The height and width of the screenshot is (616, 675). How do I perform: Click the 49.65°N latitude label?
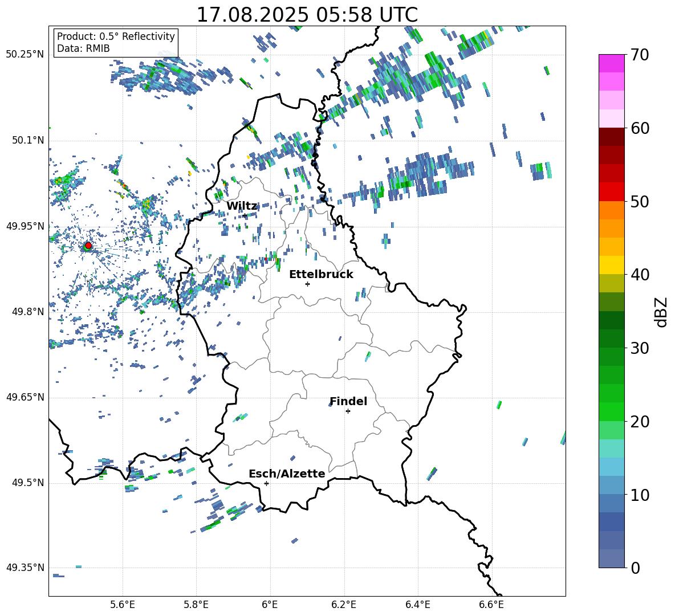(x=25, y=397)
